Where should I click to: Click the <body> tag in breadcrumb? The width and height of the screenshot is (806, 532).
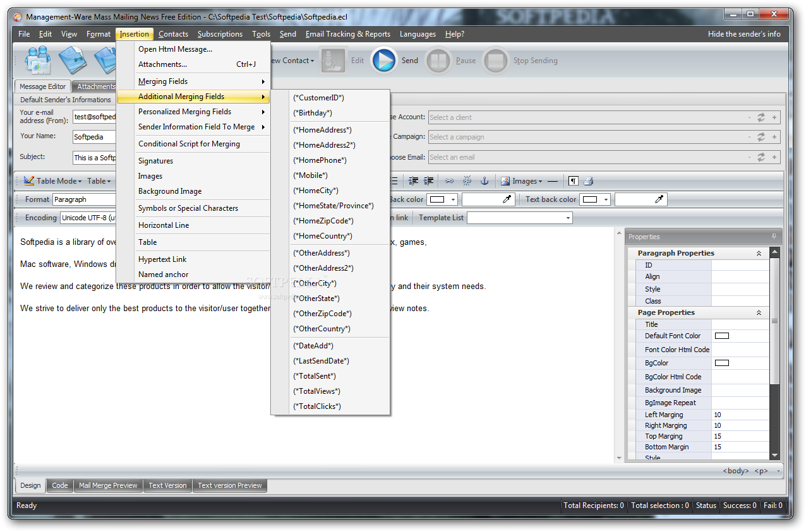[736, 471]
